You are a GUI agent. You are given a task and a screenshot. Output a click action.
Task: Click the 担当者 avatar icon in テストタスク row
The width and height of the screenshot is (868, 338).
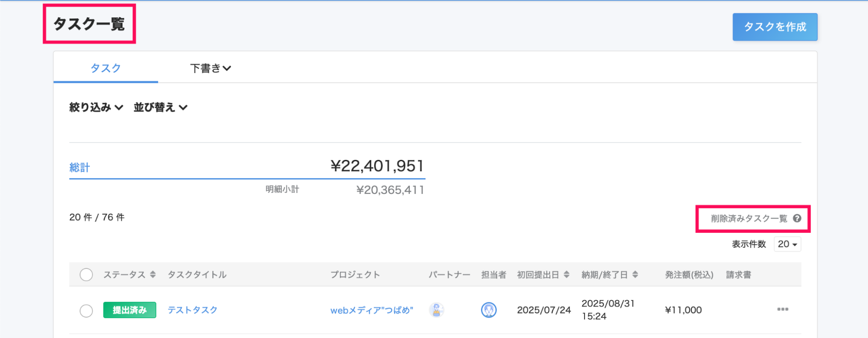pyautogui.click(x=489, y=310)
